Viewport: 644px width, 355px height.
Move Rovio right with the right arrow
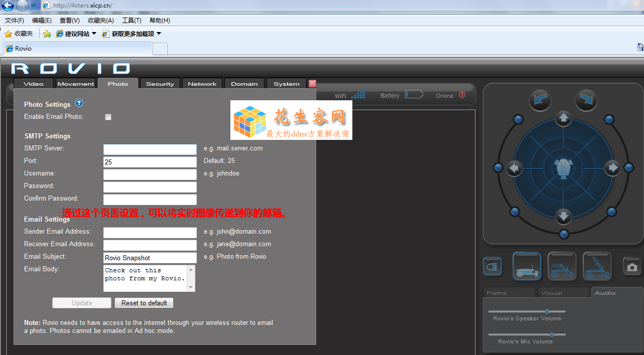pyautogui.click(x=612, y=168)
